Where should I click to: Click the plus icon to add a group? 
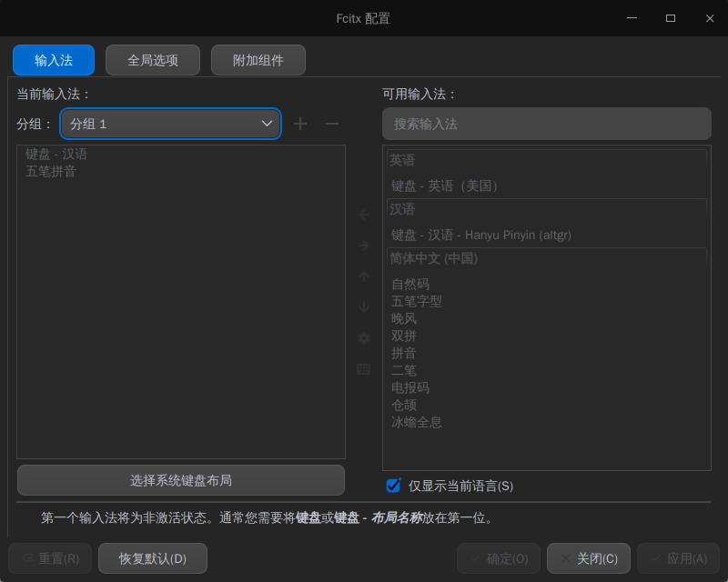click(x=300, y=124)
